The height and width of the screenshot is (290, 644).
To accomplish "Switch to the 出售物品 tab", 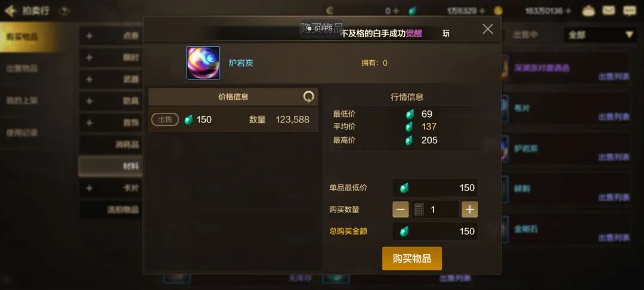I will pos(22,68).
